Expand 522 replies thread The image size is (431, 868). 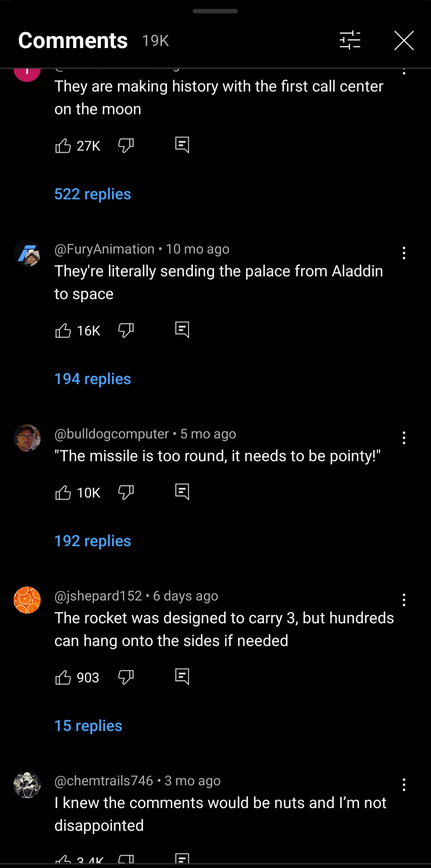pos(92,194)
